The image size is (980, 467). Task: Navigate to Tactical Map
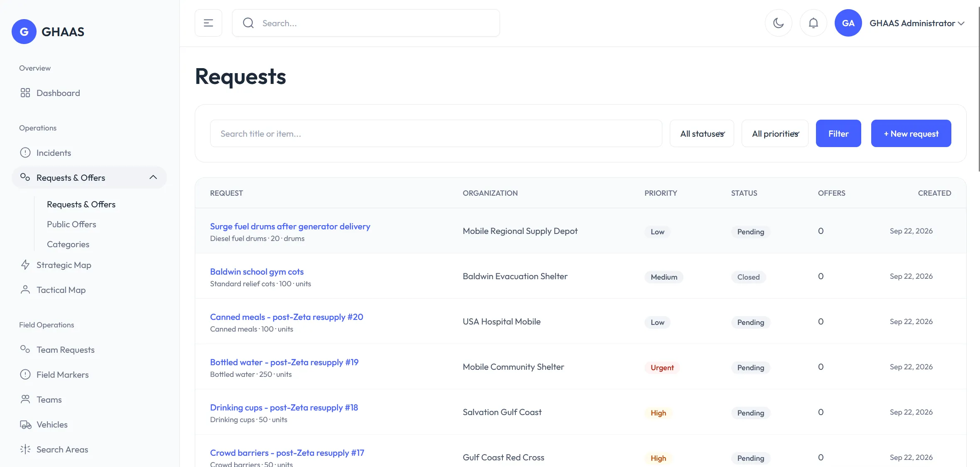click(x=61, y=290)
